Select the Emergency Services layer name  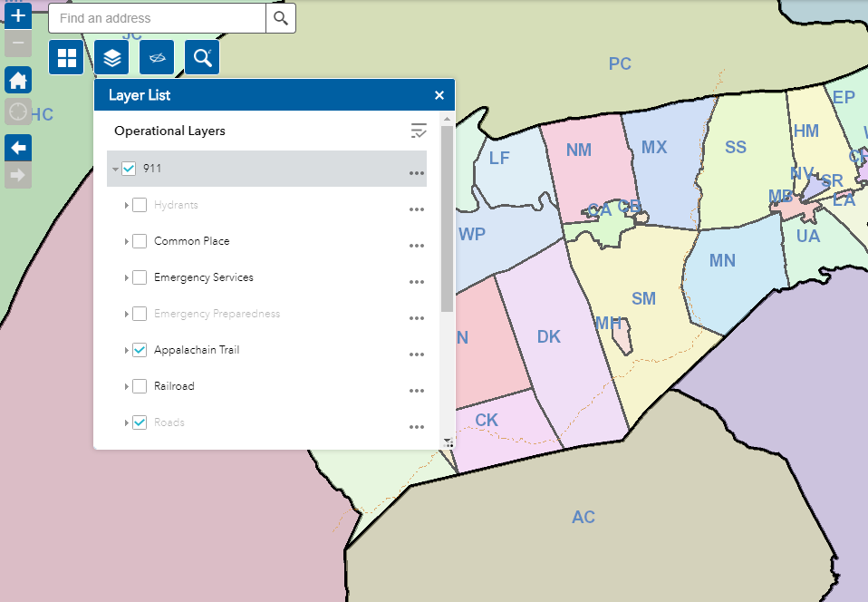pos(204,277)
